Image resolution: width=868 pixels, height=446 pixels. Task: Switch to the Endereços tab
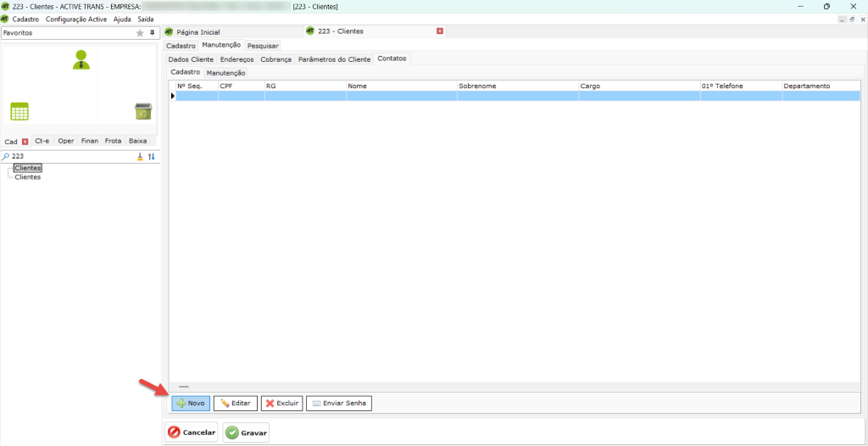click(236, 59)
